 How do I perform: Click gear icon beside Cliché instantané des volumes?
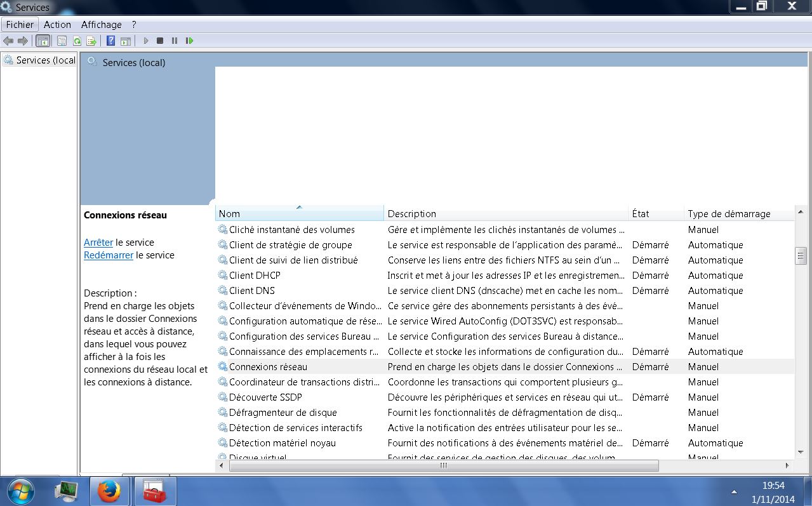[223, 229]
